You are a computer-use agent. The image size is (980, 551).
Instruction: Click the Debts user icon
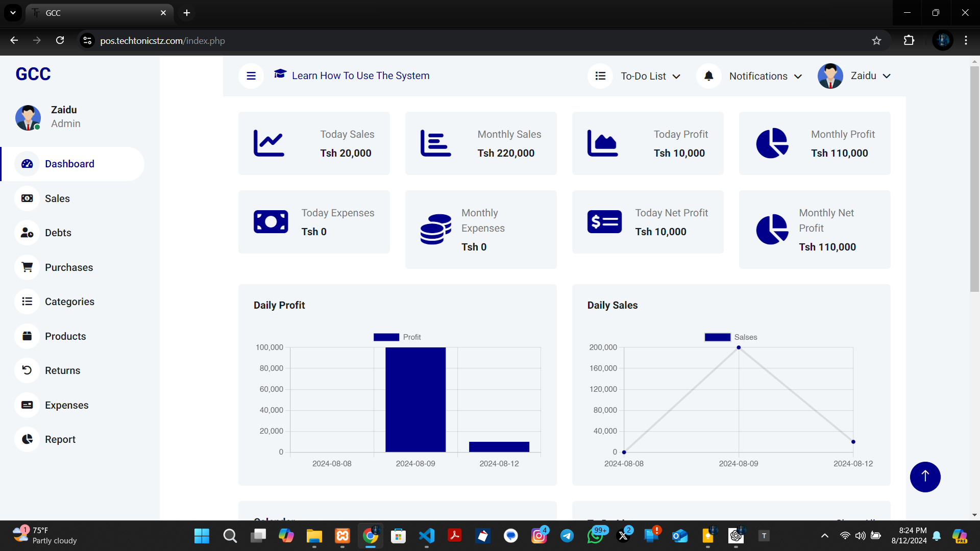pos(27,233)
